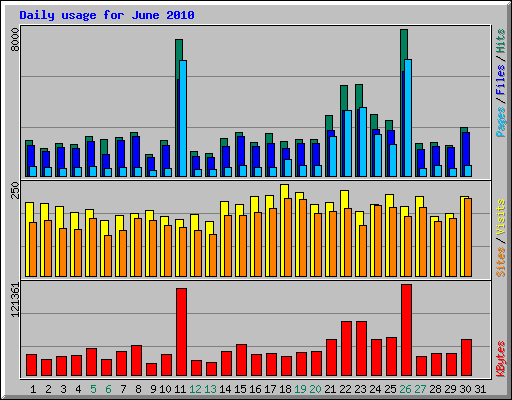Click the 121361 y-axis value
This screenshot has height=400, width=512.
[x=15, y=300]
